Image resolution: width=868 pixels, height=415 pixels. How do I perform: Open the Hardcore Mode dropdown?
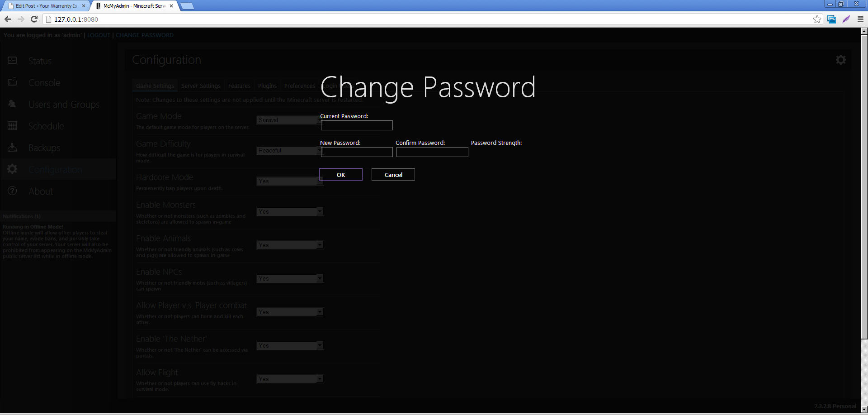pyautogui.click(x=290, y=181)
